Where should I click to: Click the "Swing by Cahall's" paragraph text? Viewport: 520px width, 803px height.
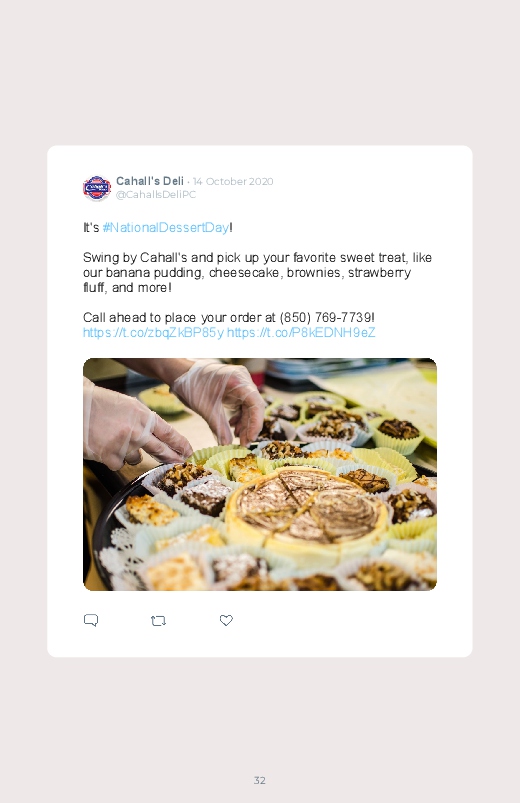(x=257, y=272)
